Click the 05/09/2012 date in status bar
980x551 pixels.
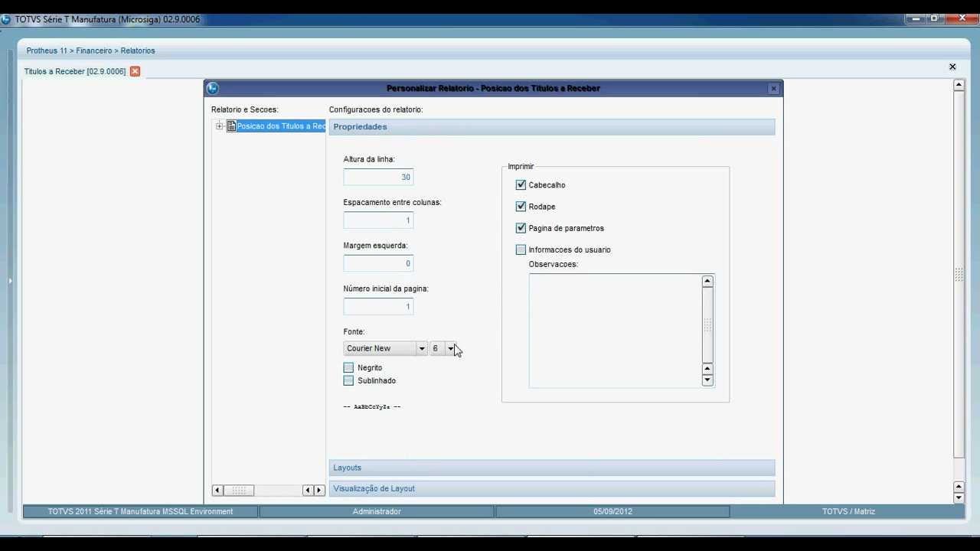(612, 511)
